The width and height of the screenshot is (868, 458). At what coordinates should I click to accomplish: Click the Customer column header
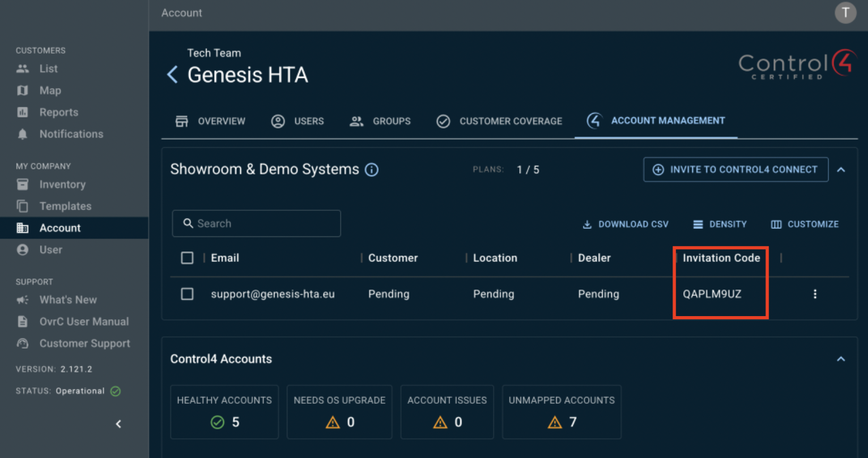point(393,258)
